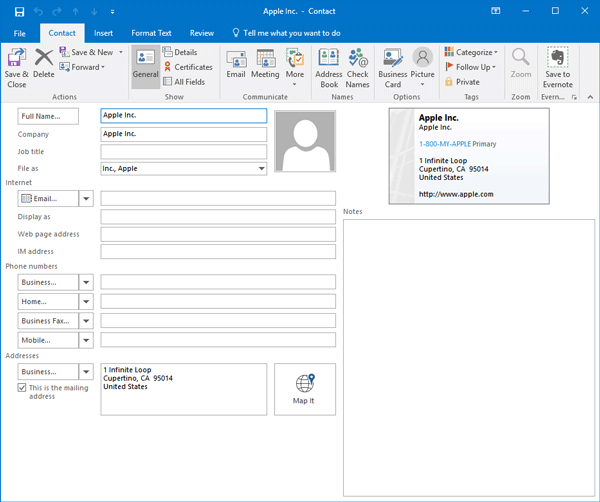Open the Forward dropdown
Viewport: 600px width, 502px height.
(82, 67)
